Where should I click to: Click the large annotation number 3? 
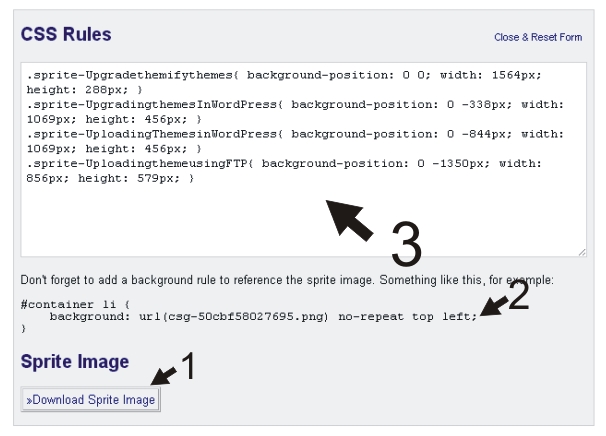point(404,238)
